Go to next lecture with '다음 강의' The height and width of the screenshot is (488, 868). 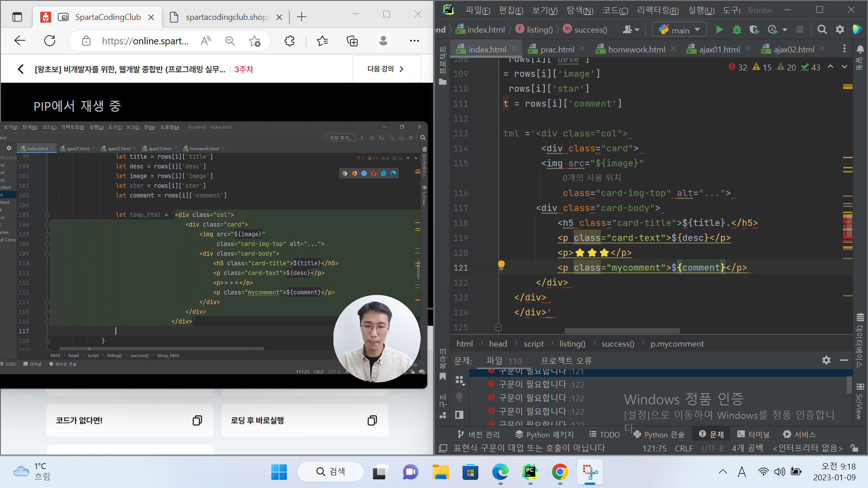pos(387,69)
